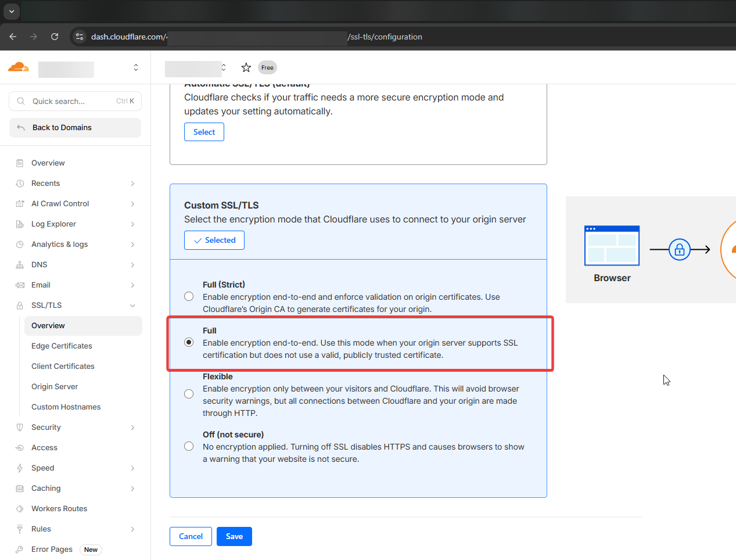
Task: Click the Save button
Action: (x=234, y=536)
